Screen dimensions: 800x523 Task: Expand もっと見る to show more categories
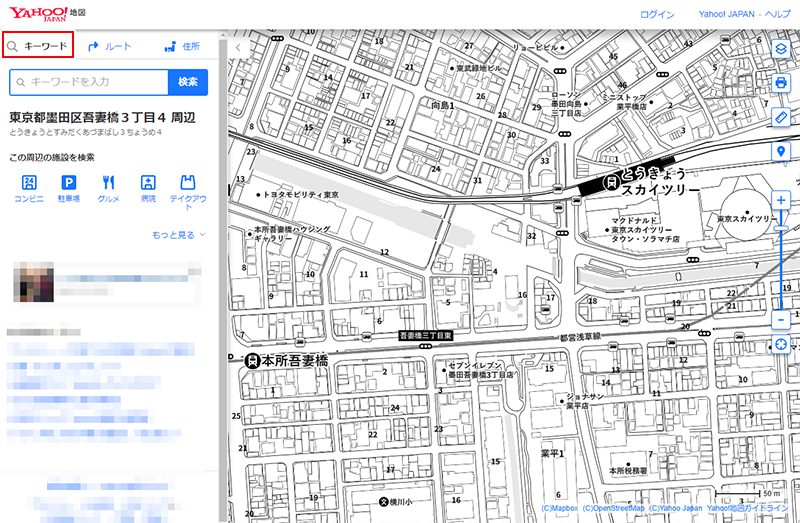tap(178, 235)
